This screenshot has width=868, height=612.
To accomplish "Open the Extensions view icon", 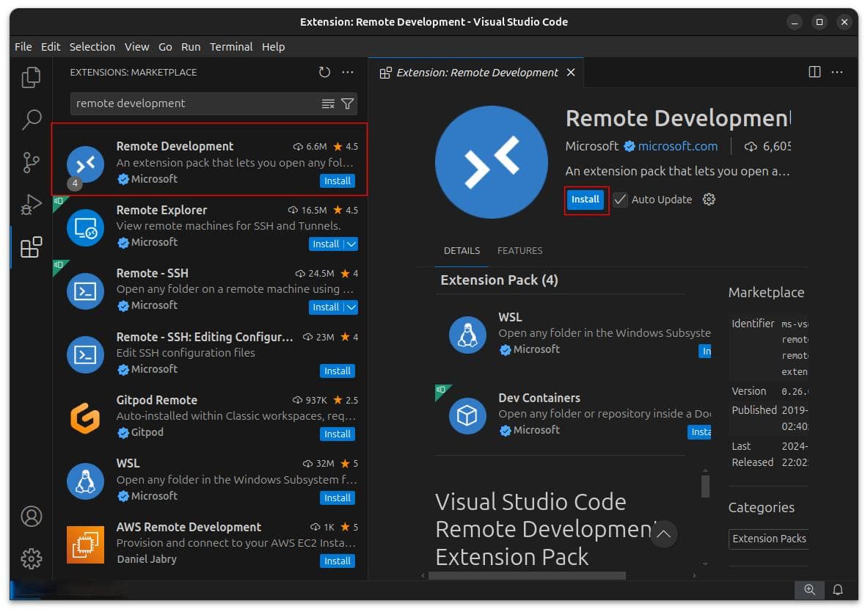I will [31, 247].
